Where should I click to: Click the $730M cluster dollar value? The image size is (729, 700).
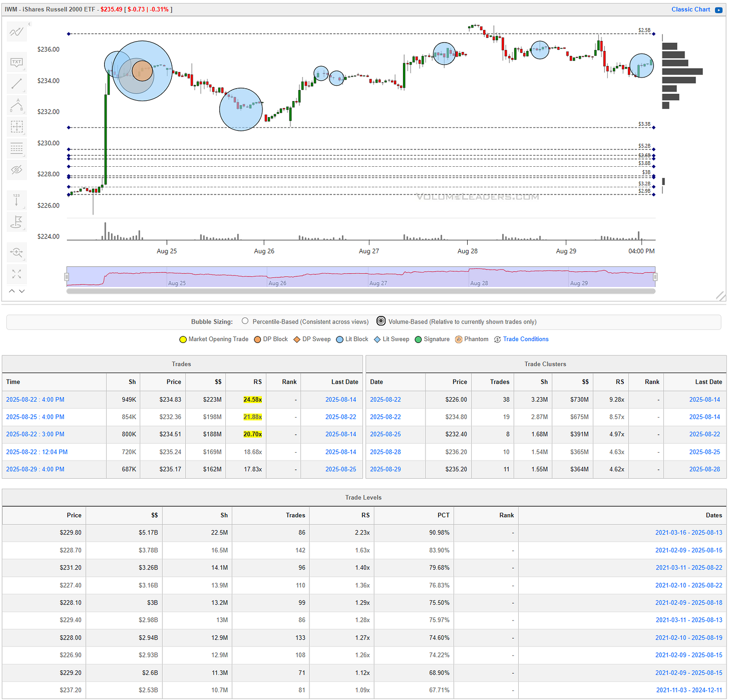click(579, 400)
